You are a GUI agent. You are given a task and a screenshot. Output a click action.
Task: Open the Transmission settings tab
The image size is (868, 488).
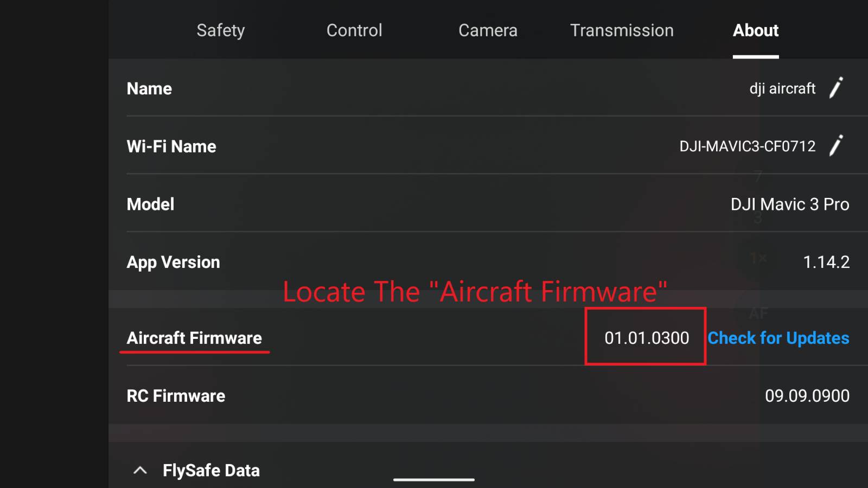pos(622,30)
